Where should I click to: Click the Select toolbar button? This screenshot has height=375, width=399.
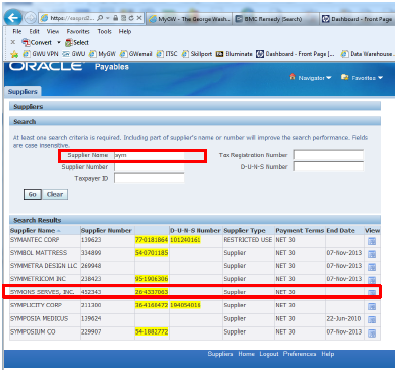77,43
